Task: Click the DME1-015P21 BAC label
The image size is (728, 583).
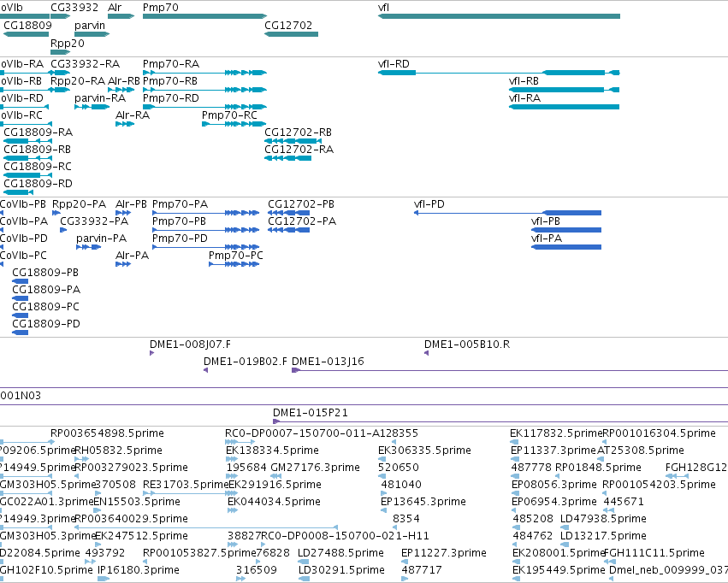Action: (311, 413)
